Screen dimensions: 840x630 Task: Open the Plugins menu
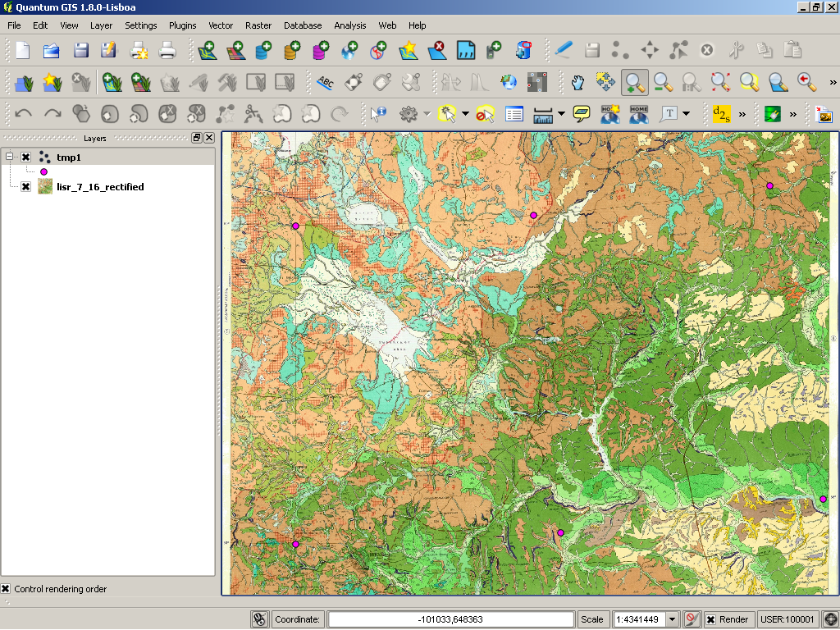(x=183, y=25)
